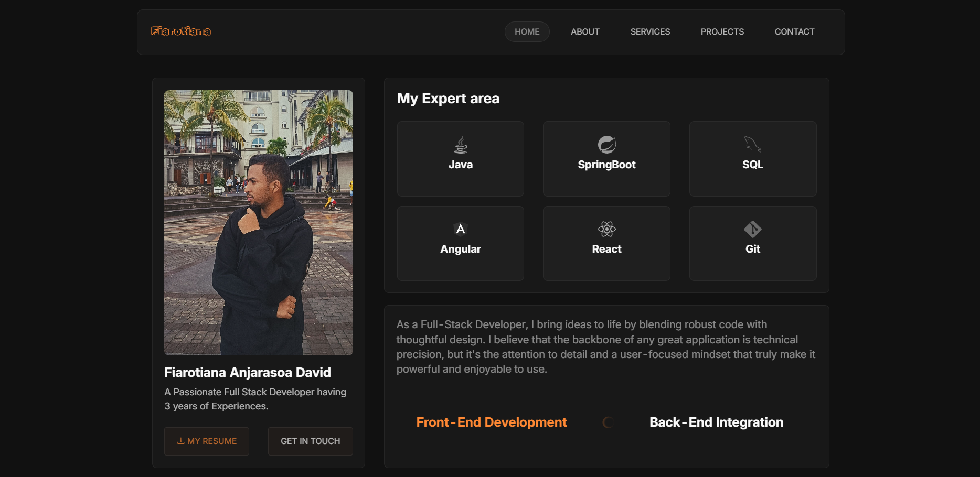The image size is (980, 477).
Task: Click the React atom icon
Action: click(606, 229)
